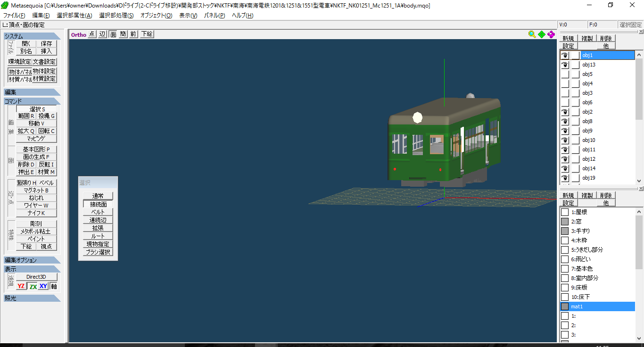Hide obj2 using its eye icon
This screenshot has height=347, width=644.
click(x=565, y=112)
